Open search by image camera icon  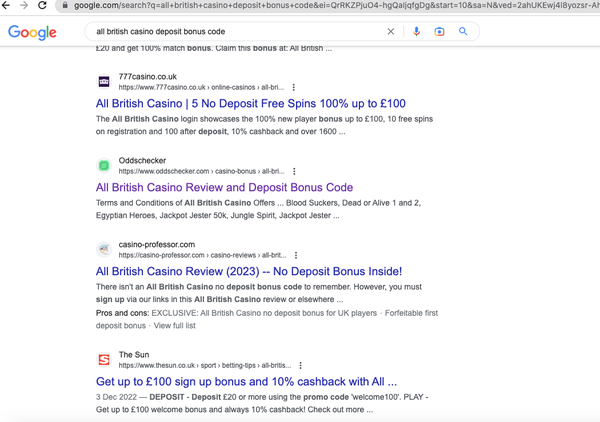[439, 32]
